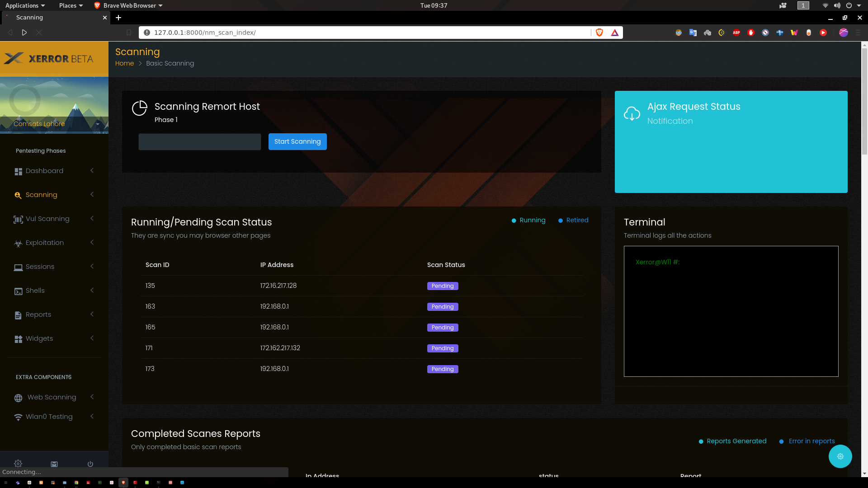Image resolution: width=868 pixels, height=488 pixels.
Task: Click the floating settings gear button
Action: tap(840, 456)
